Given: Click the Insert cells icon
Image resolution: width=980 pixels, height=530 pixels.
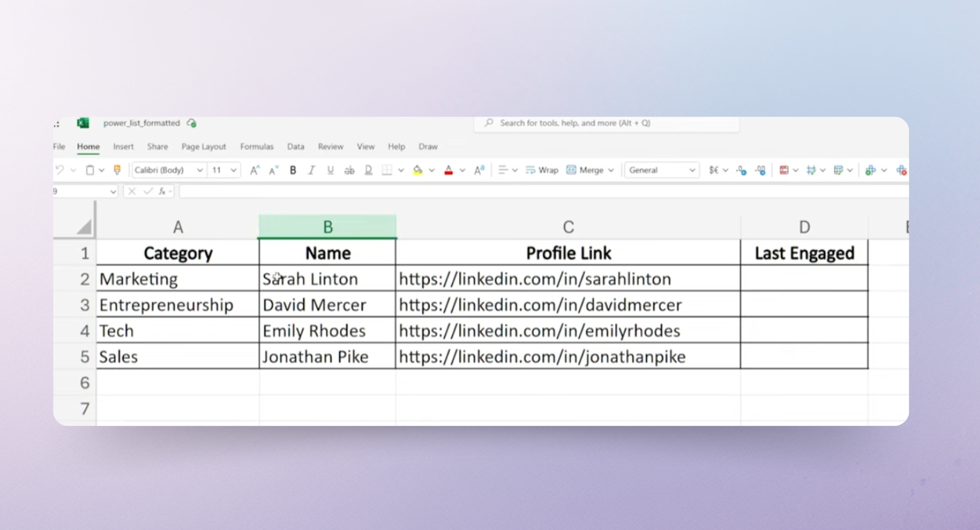Looking at the screenshot, I should tap(870, 170).
